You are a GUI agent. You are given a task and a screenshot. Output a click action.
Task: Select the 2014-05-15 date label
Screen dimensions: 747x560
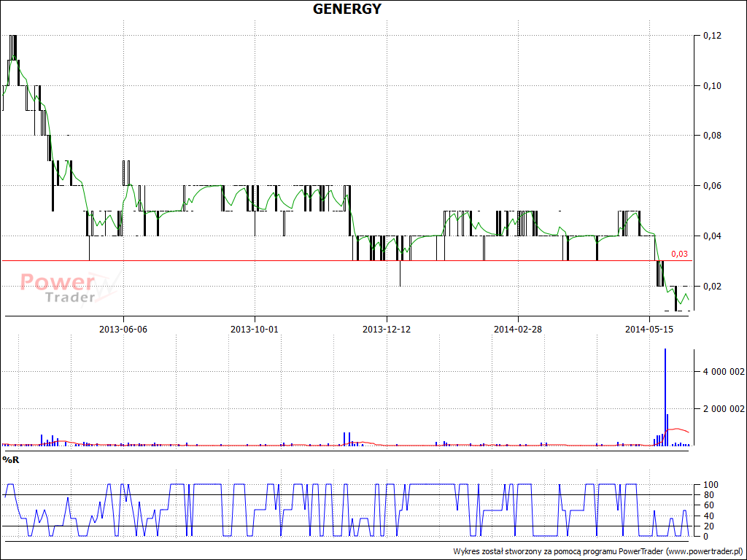649,329
